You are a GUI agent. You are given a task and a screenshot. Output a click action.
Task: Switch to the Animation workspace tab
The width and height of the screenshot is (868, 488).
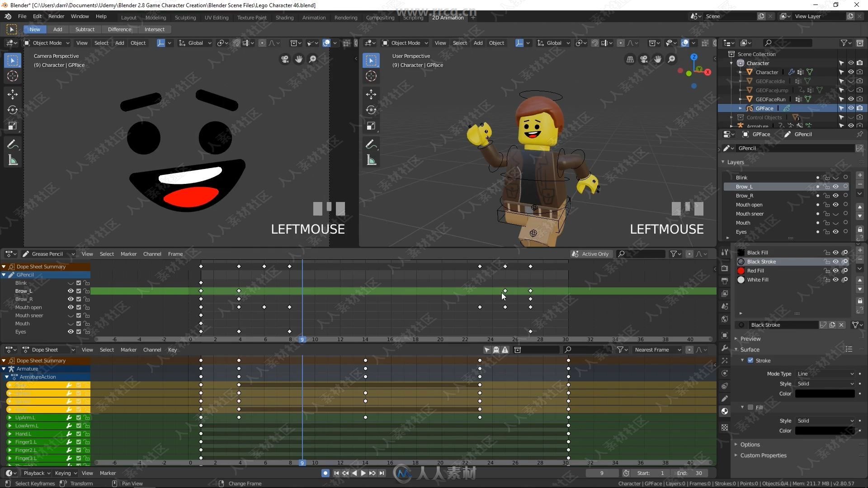pos(314,18)
